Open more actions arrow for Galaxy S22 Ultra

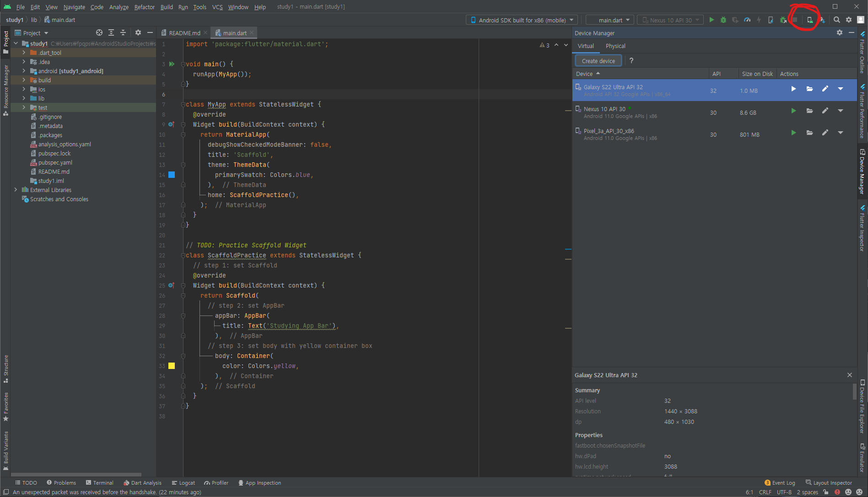[x=841, y=89]
